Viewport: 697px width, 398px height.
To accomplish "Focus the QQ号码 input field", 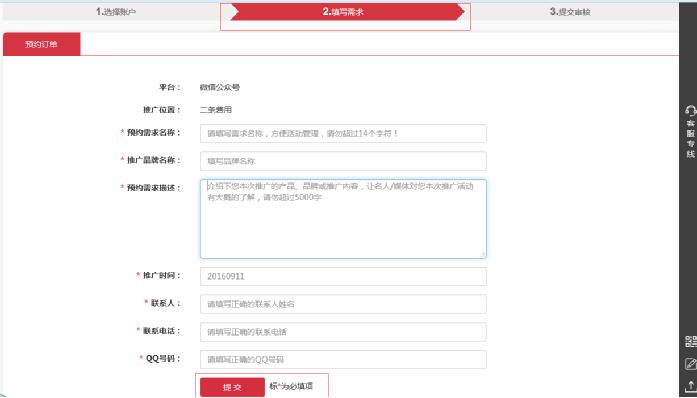I will (343, 360).
